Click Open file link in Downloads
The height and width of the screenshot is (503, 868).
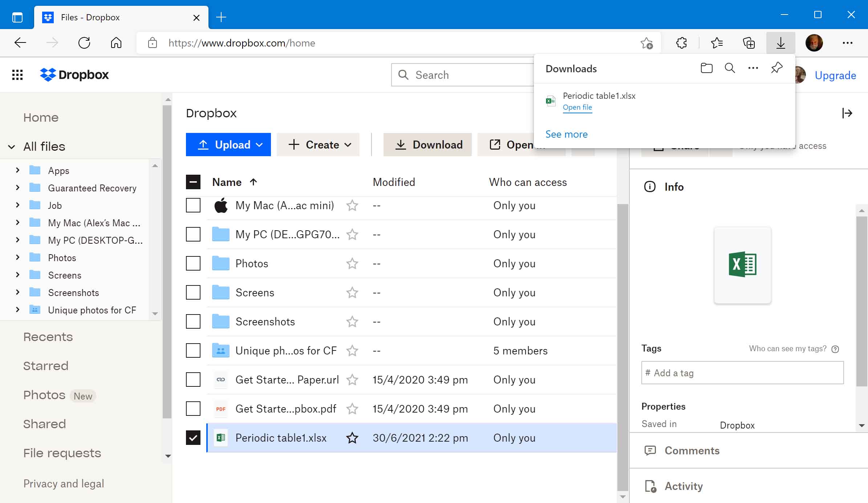point(577,108)
